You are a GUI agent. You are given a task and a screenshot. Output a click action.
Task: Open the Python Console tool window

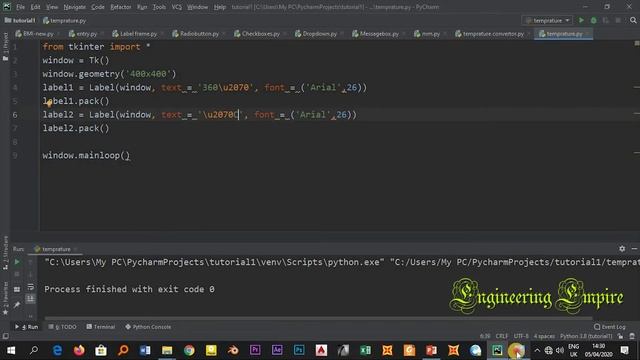click(148, 327)
